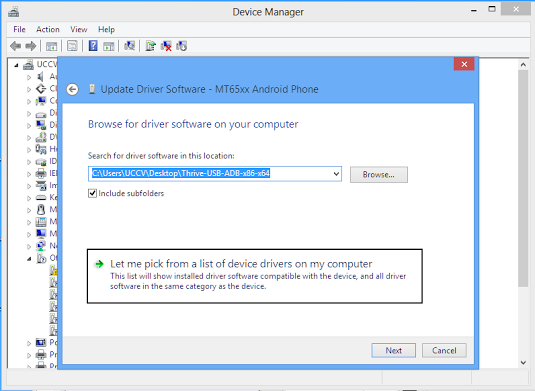Viewport: 535px width, 391px height.
Task: Open the File menu
Action: point(19,30)
